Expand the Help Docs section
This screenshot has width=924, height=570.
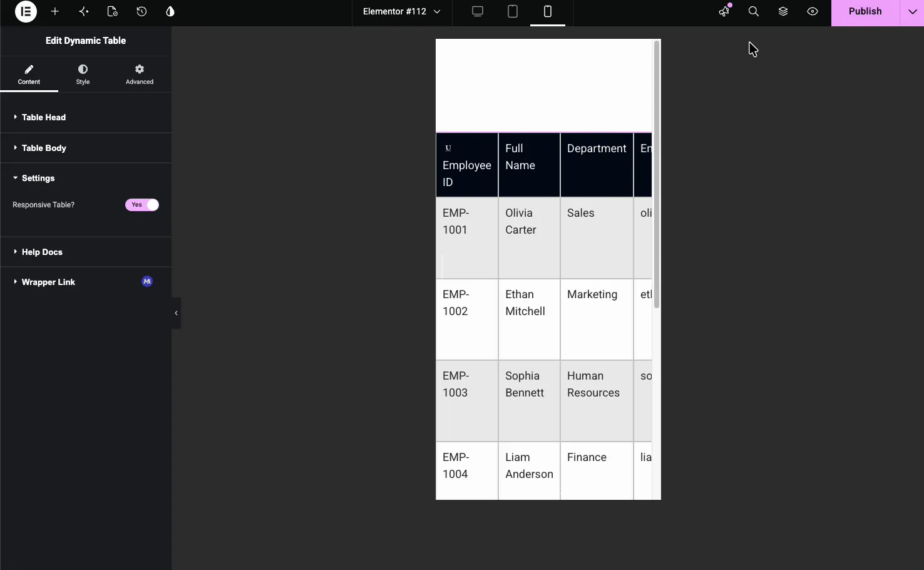[86, 252]
